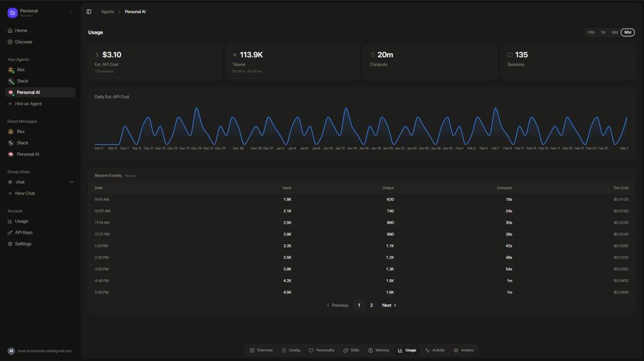
Task: Jump to page 2 of Recent Events
Action: pyautogui.click(x=371, y=305)
